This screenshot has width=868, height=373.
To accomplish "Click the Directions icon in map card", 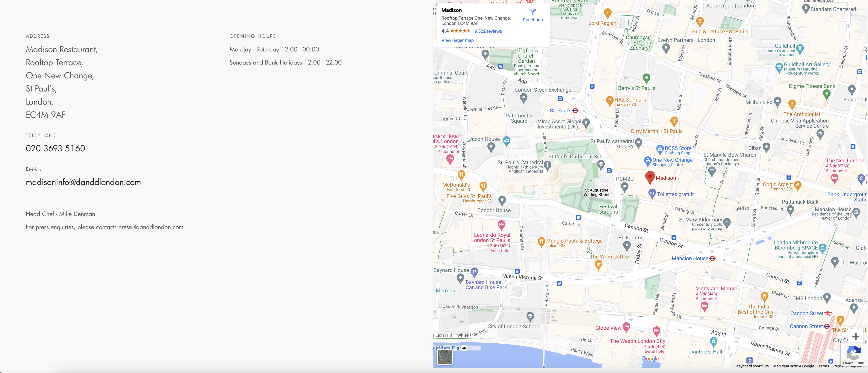I will [x=532, y=13].
